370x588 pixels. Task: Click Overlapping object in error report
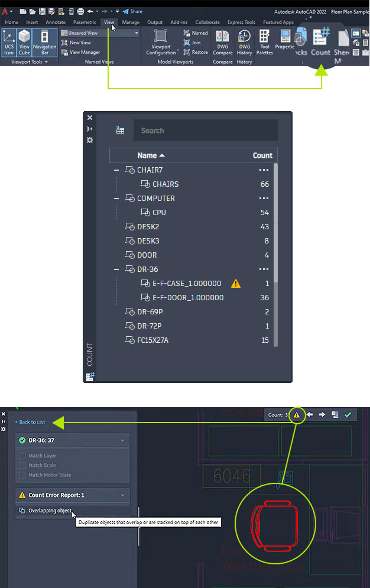click(x=49, y=511)
